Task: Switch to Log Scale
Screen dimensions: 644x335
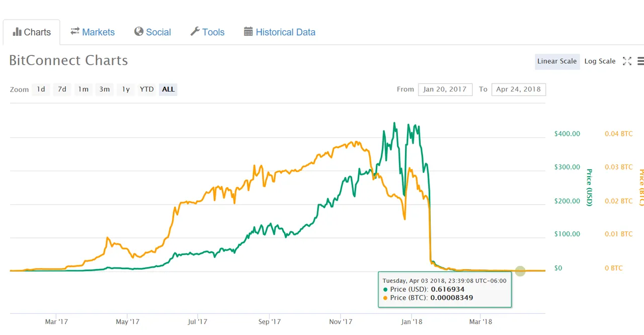Action: [x=600, y=61]
